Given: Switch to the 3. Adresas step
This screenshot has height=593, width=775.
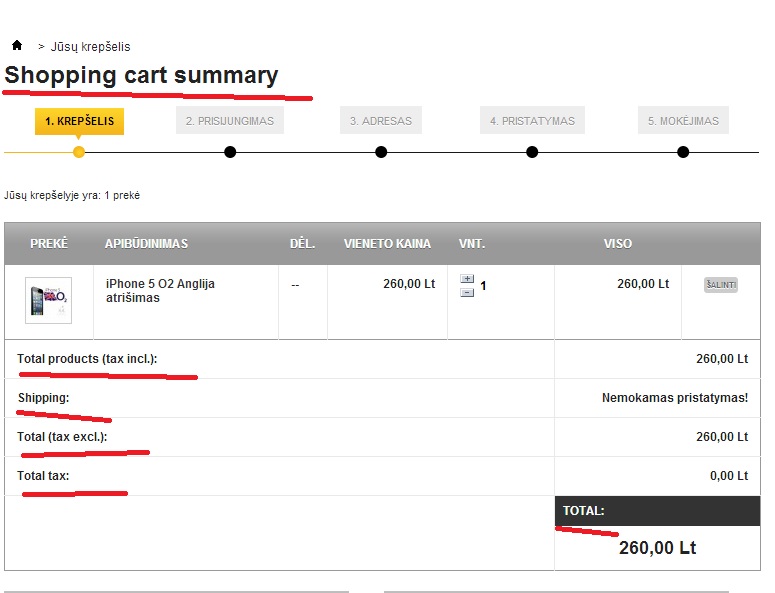Looking at the screenshot, I should click(381, 121).
